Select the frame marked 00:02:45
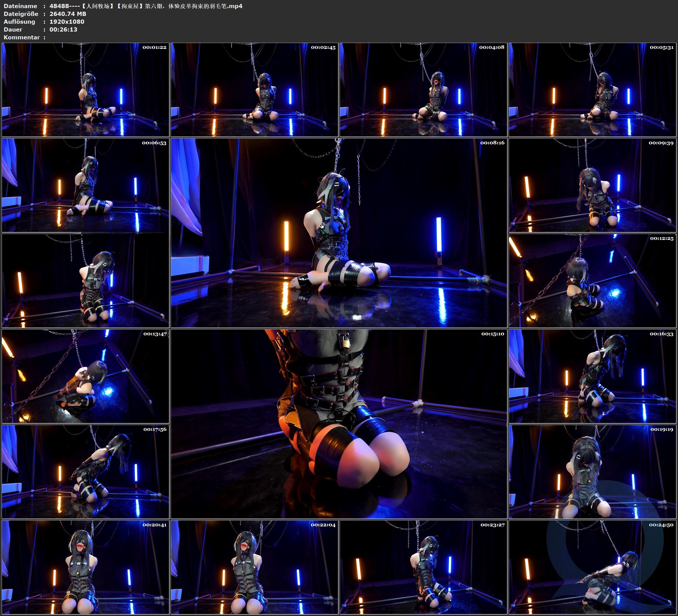678x616 pixels. 254,89
